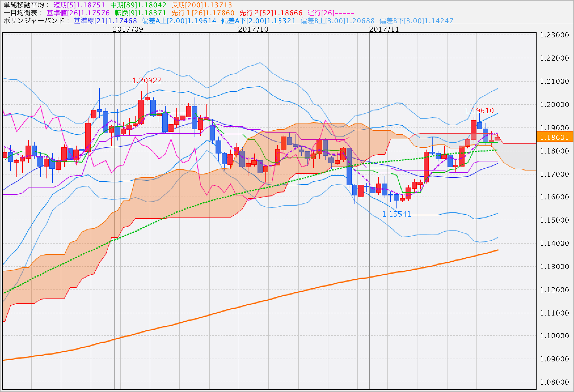Click the 2017/11 date axis label

click(384, 29)
